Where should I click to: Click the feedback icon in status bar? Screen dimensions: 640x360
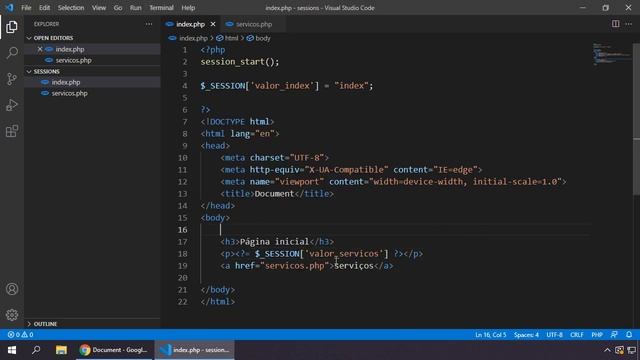pos(614,335)
